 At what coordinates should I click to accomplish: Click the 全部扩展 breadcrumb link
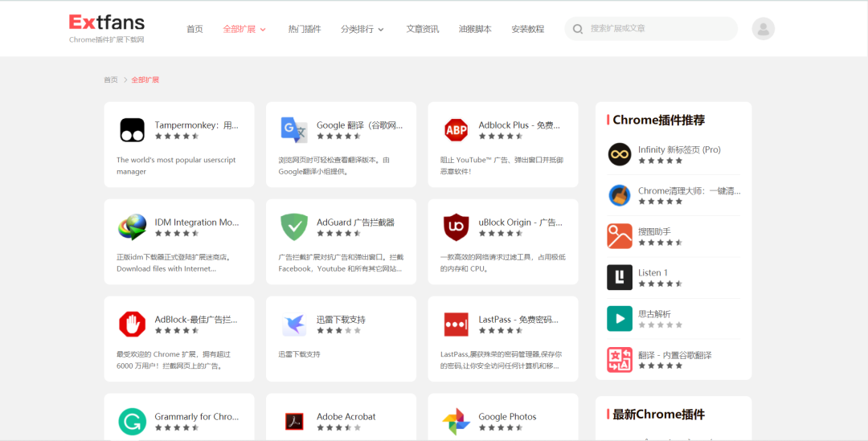pos(145,80)
